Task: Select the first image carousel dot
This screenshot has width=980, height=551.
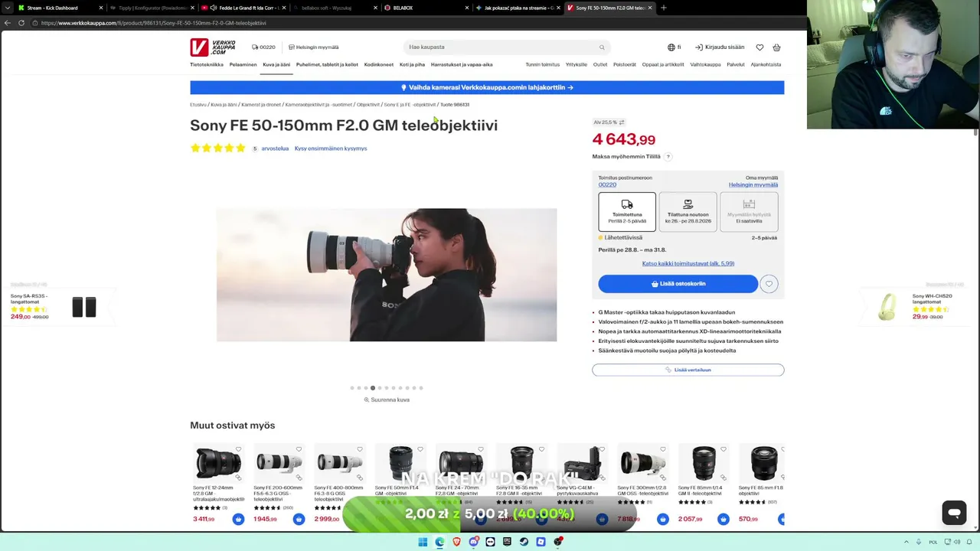Action: [352, 388]
